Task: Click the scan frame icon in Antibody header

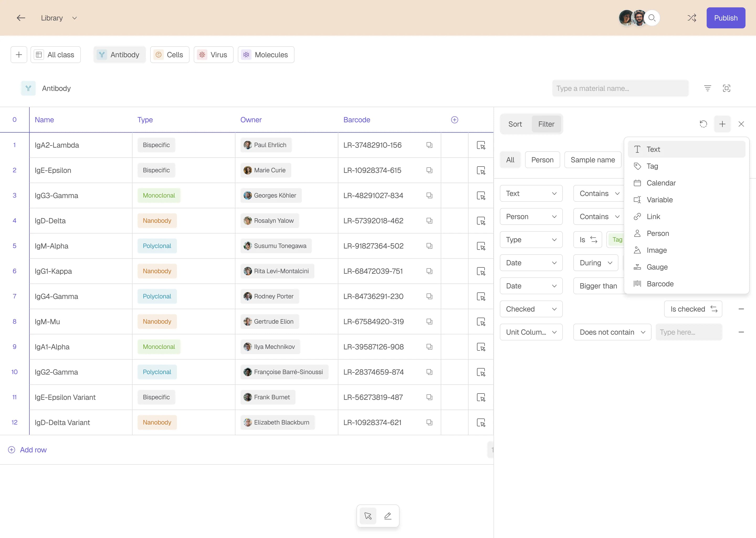Action: pos(726,89)
